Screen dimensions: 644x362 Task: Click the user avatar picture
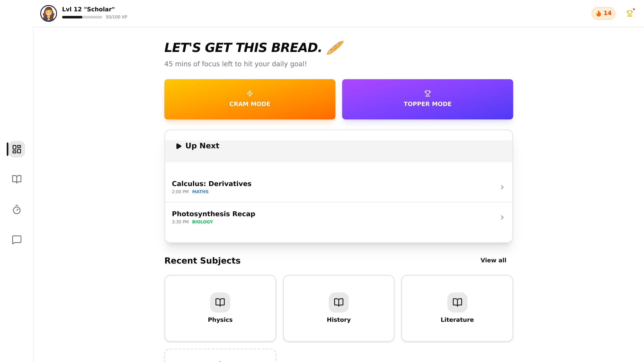coord(48,13)
